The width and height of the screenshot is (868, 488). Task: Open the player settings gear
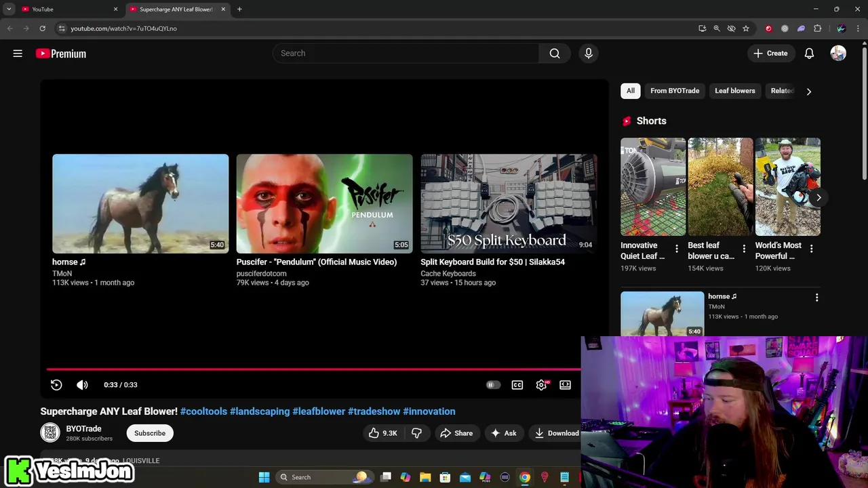(541, 385)
